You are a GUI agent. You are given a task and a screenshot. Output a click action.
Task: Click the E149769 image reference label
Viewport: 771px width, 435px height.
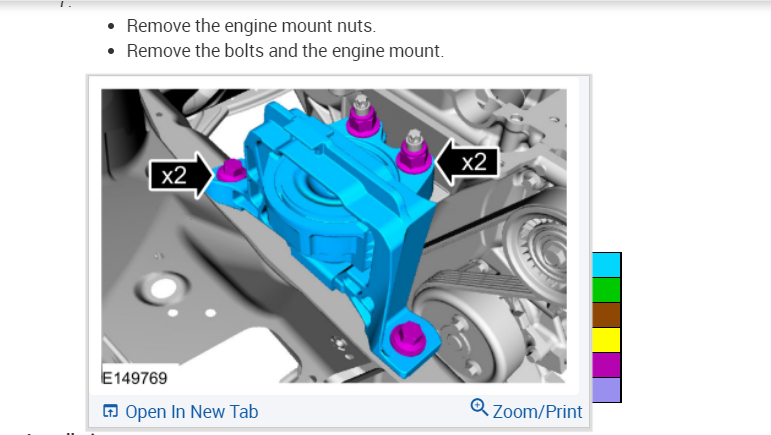point(134,378)
